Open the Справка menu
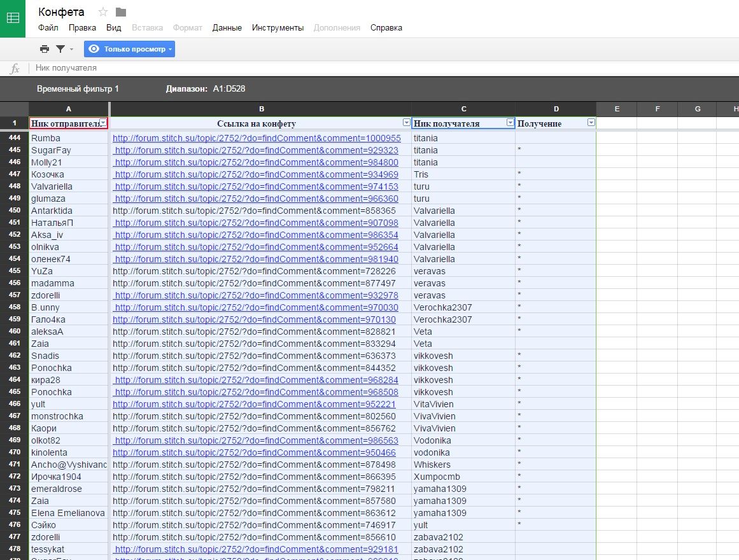The image size is (739, 560). pyautogui.click(x=386, y=27)
